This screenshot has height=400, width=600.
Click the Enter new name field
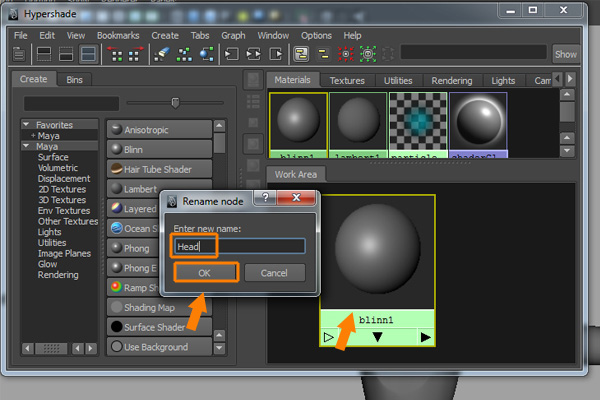coord(239,246)
